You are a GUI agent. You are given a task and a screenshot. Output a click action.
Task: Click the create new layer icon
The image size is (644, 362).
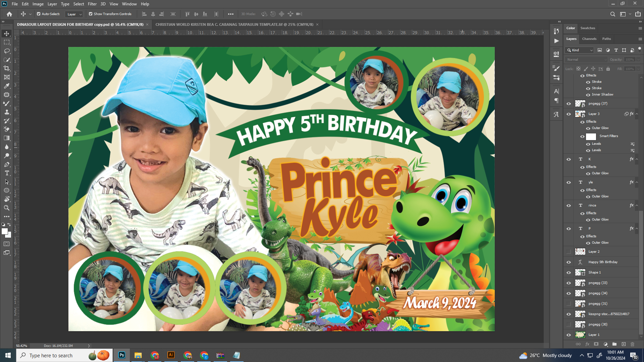pyautogui.click(x=624, y=344)
